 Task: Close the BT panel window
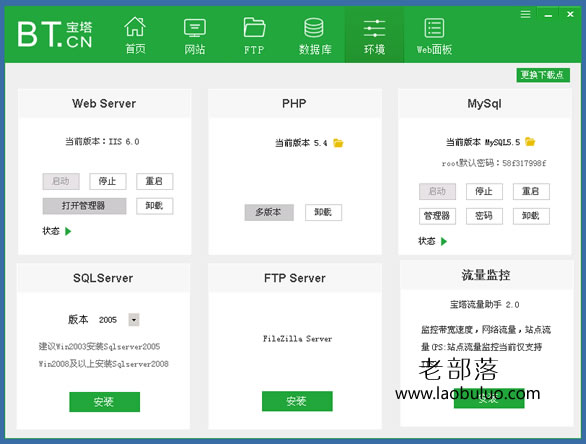[x=570, y=14]
